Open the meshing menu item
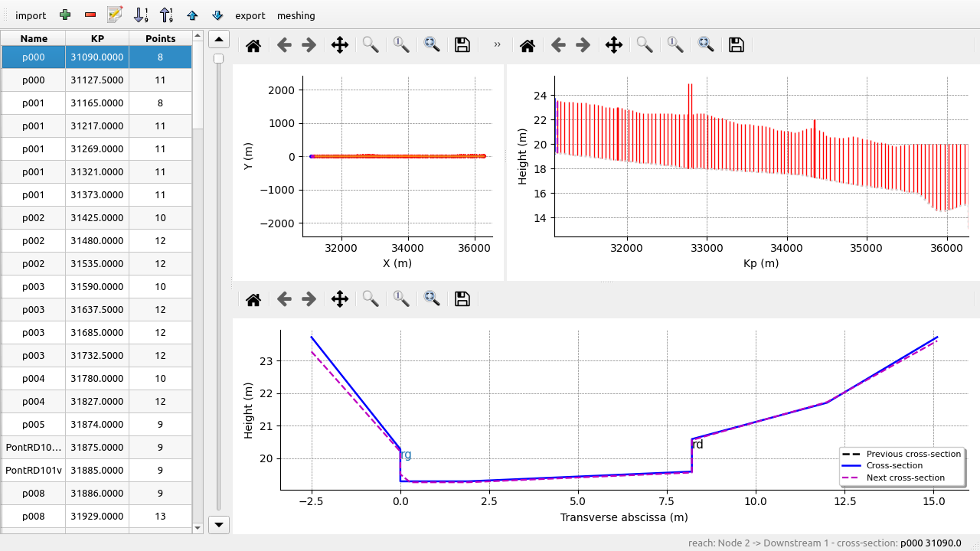980x551 pixels. click(296, 15)
